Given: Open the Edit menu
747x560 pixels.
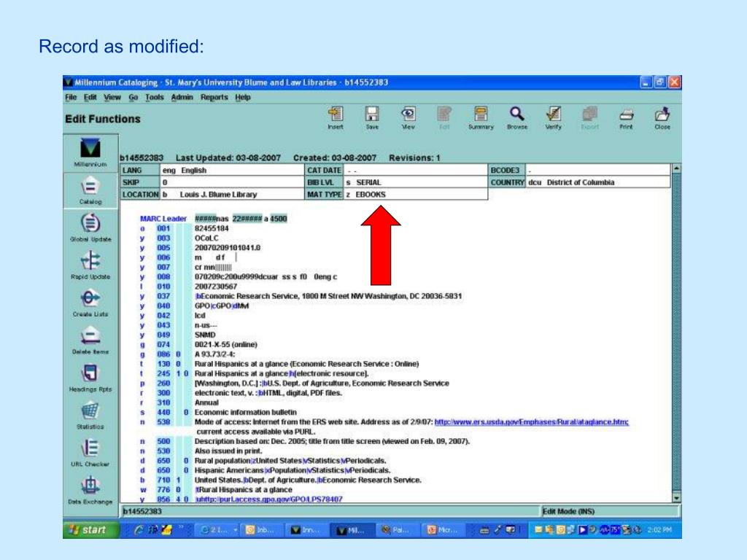Looking at the screenshot, I should [x=90, y=97].
